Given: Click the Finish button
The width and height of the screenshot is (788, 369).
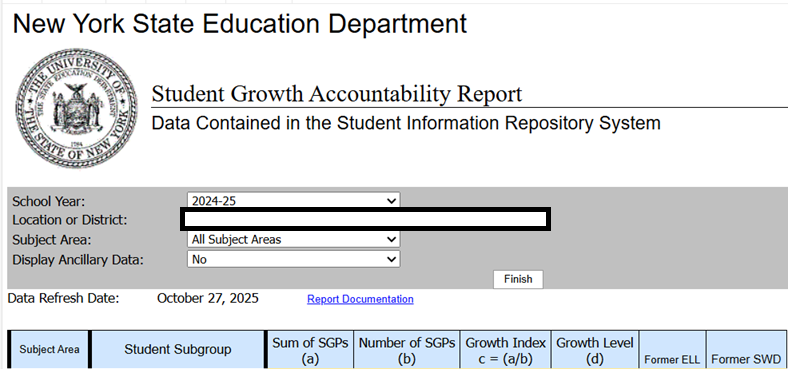Looking at the screenshot, I should 518,279.
